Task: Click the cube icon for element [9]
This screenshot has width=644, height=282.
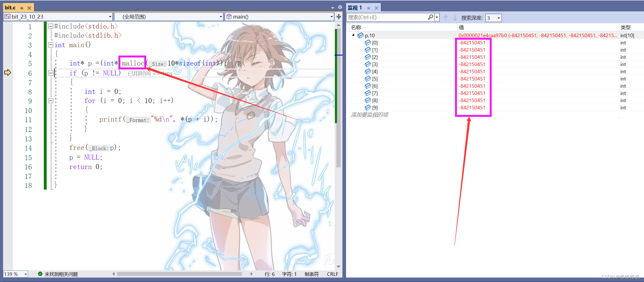Action: click(x=368, y=107)
